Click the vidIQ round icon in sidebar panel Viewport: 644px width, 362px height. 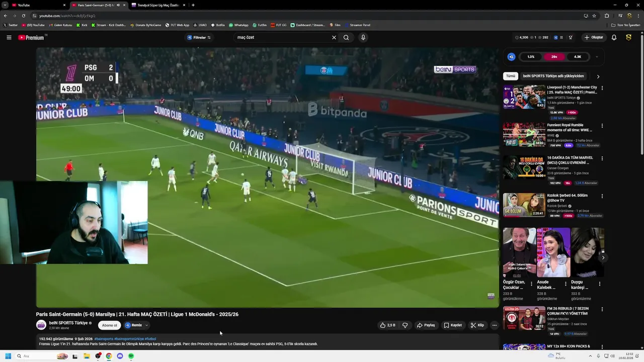(511, 57)
